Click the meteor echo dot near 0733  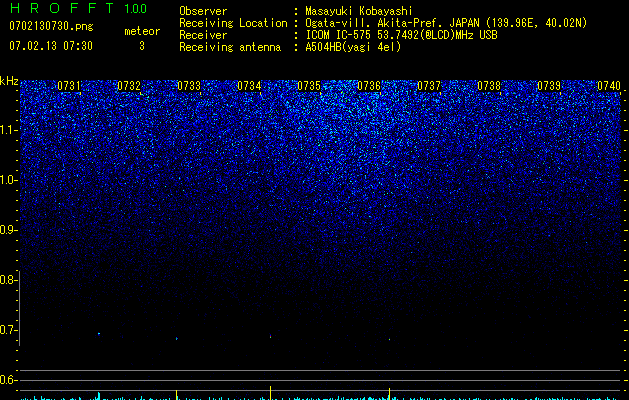(177, 339)
